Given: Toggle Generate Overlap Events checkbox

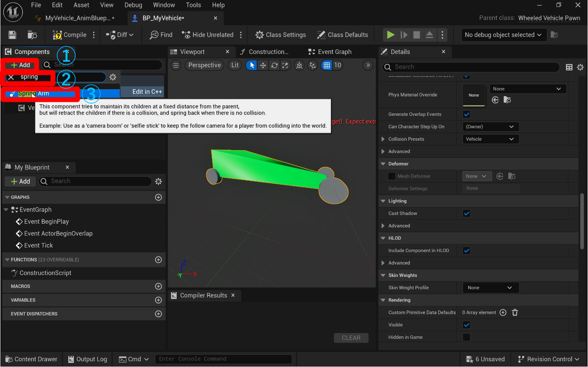Looking at the screenshot, I should tap(467, 114).
